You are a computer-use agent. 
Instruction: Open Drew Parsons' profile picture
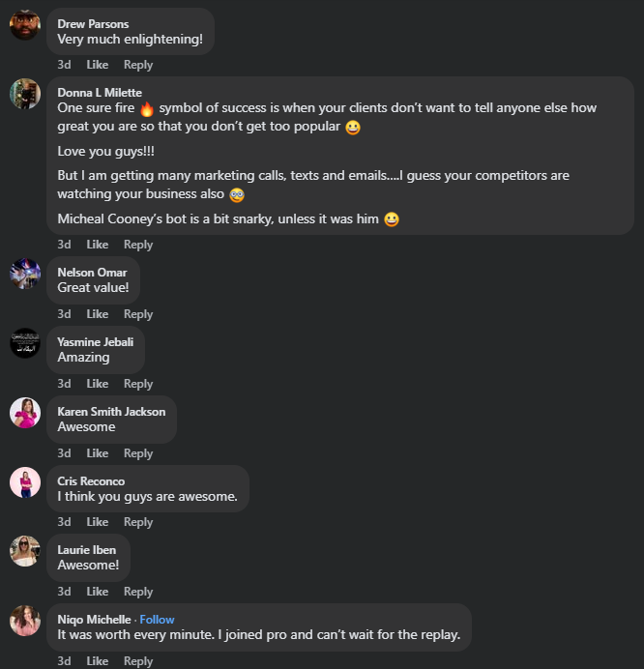point(25,24)
